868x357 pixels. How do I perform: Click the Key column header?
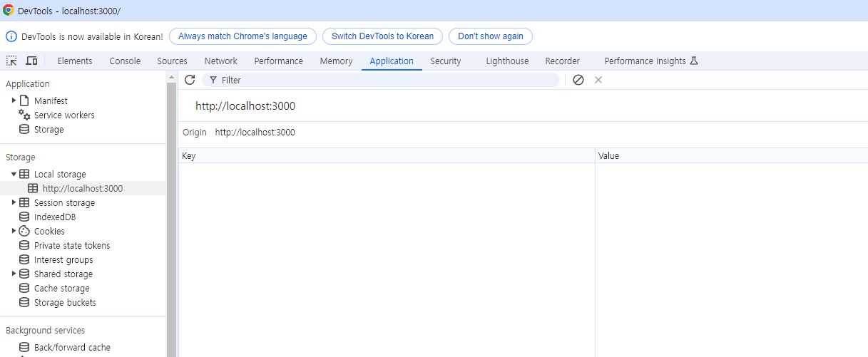[387, 155]
